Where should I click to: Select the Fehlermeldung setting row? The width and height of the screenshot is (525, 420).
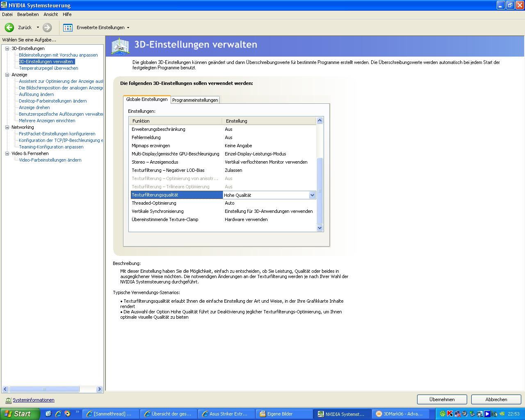223,137
